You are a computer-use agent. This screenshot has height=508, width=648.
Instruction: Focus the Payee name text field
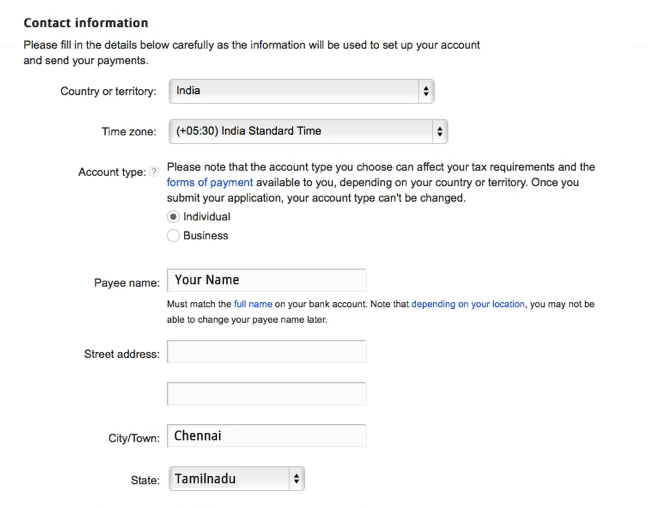click(266, 281)
